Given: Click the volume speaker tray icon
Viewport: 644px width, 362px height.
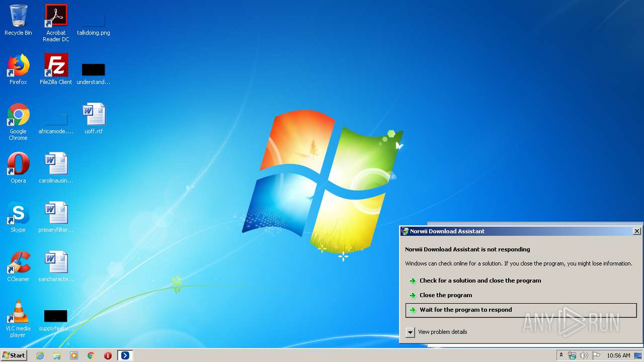Looking at the screenshot, I should click(584, 355).
